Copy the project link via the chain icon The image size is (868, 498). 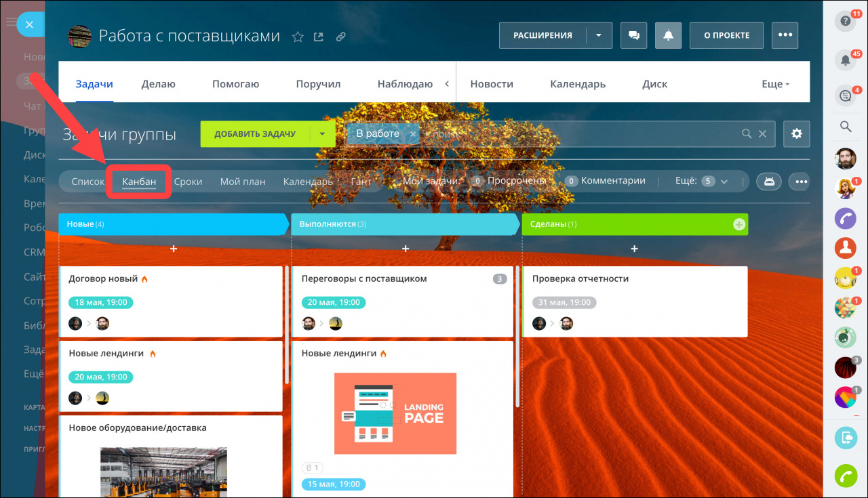(x=341, y=37)
